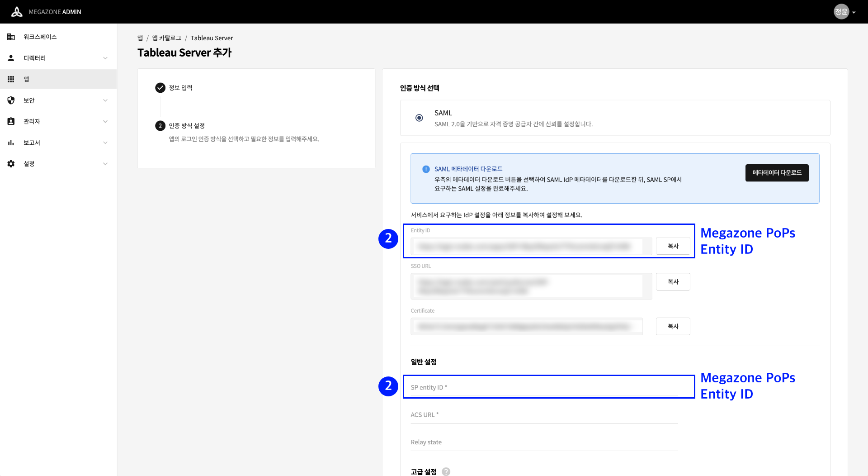Screen dimensions: 868x476
Task: Go to 앱 카탈로그 breadcrumb link
Action: coord(166,38)
